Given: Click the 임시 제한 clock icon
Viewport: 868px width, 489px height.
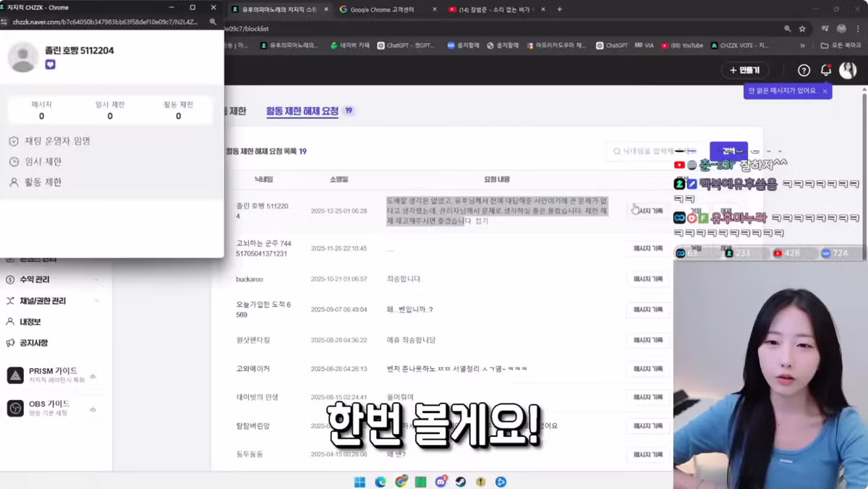Looking at the screenshot, I should [16, 163].
